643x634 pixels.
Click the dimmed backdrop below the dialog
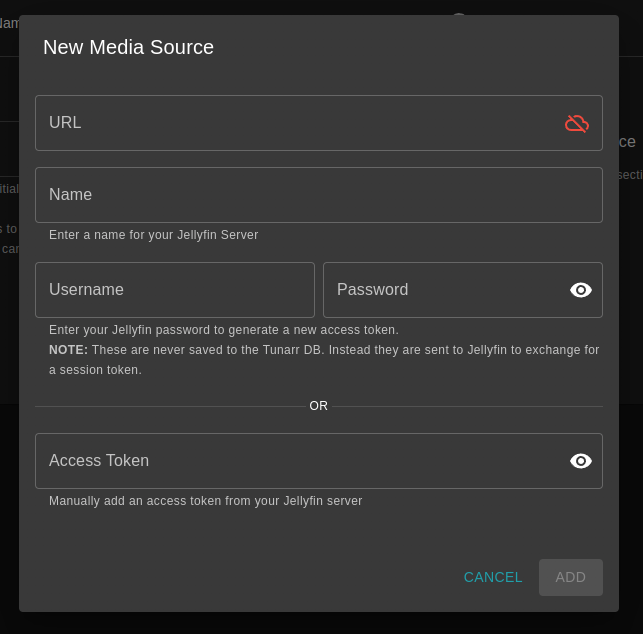(320, 623)
